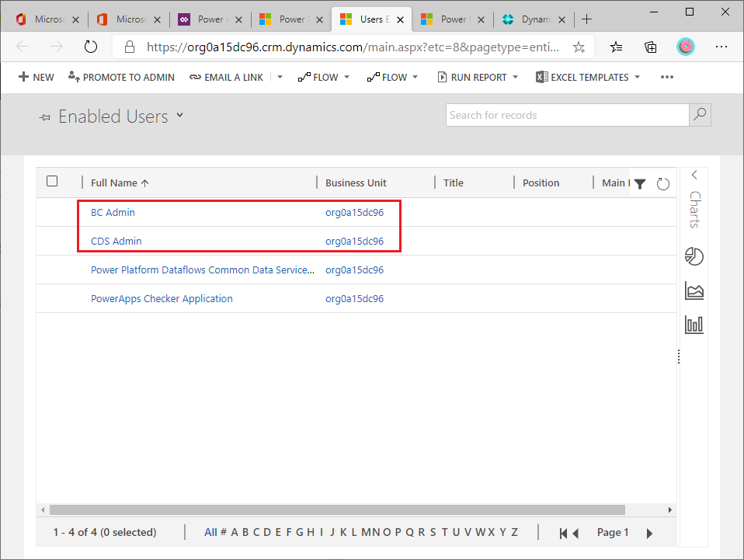The width and height of the screenshot is (744, 560).
Task: Reload the page in the browser
Action: point(91,47)
